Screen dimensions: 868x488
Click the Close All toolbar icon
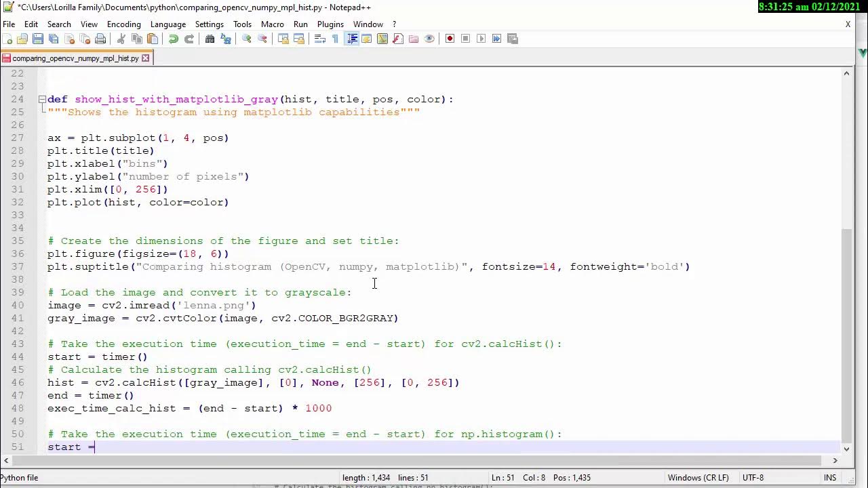click(x=85, y=39)
